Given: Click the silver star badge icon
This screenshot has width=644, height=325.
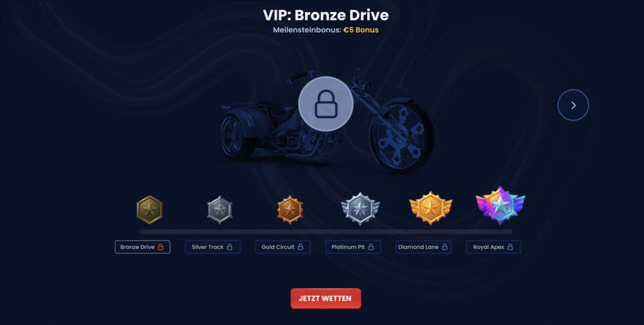Looking at the screenshot, I should (x=219, y=210).
